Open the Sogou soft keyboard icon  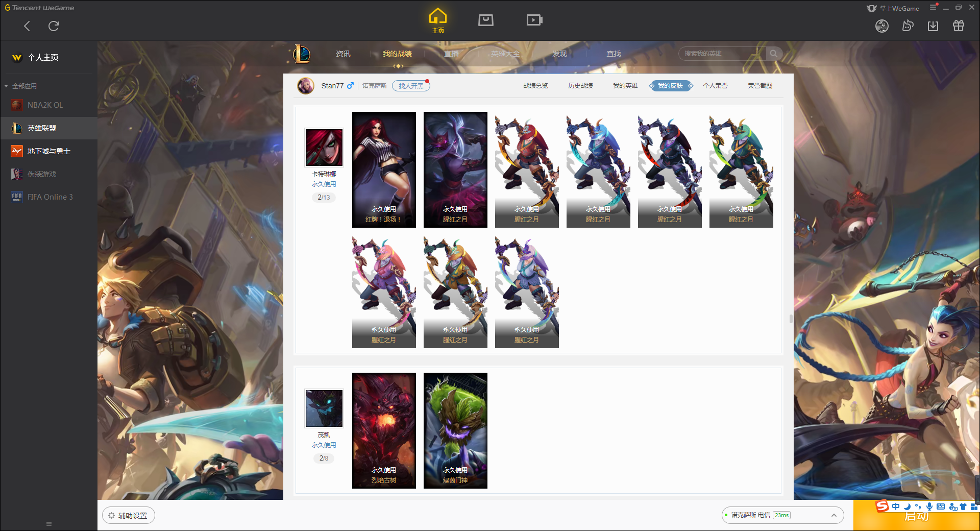(x=940, y=506)
